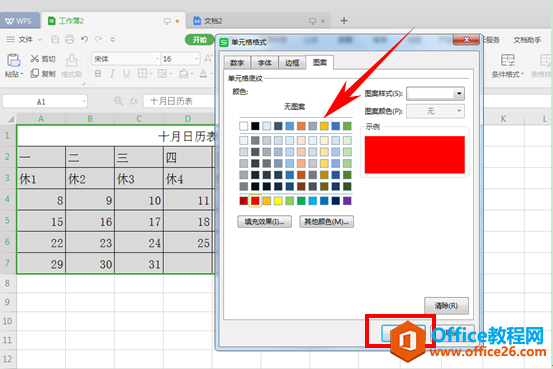
Task: Expand the borders dropdown arrow
Action: click(151, 74)
